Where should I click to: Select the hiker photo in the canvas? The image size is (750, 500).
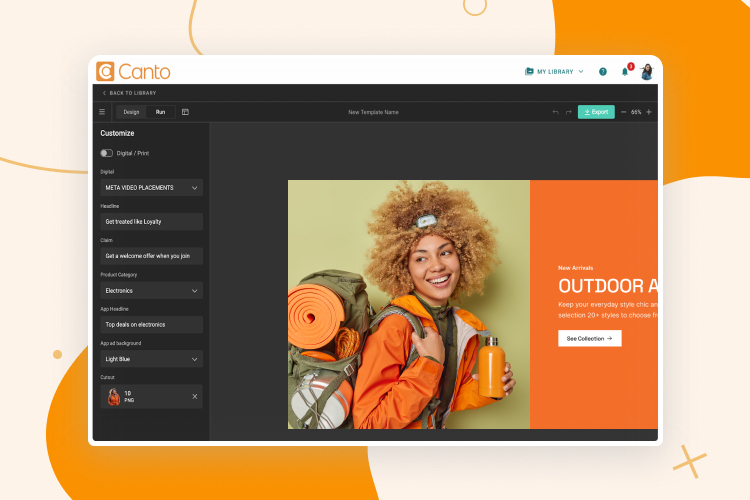408,304
